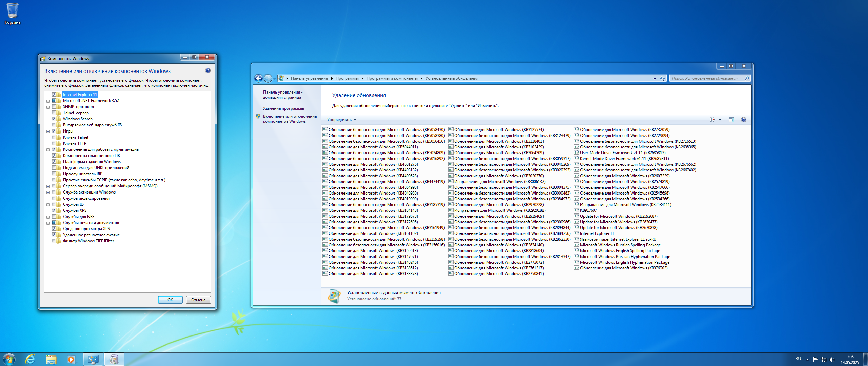Viewport: 868px width, 366px height.
Task: Select User-Mode Driver Framework v1.11 entry
Action: click(x=620, y=153)
